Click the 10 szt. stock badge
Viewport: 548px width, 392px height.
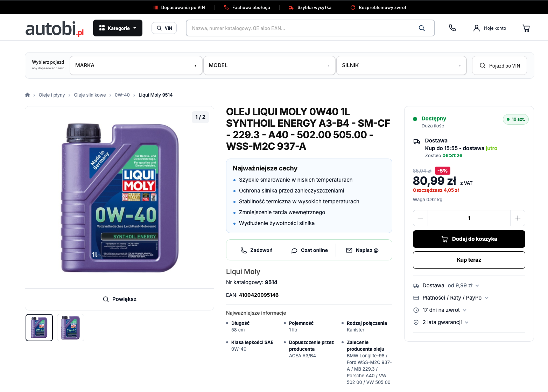click(x=516, y=119)
